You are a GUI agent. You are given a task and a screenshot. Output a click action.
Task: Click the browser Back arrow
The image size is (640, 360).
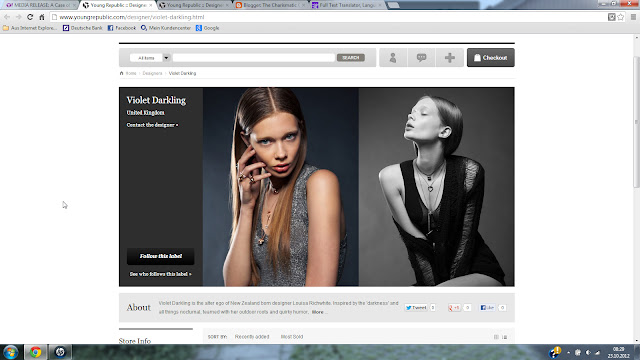(7, 17)
